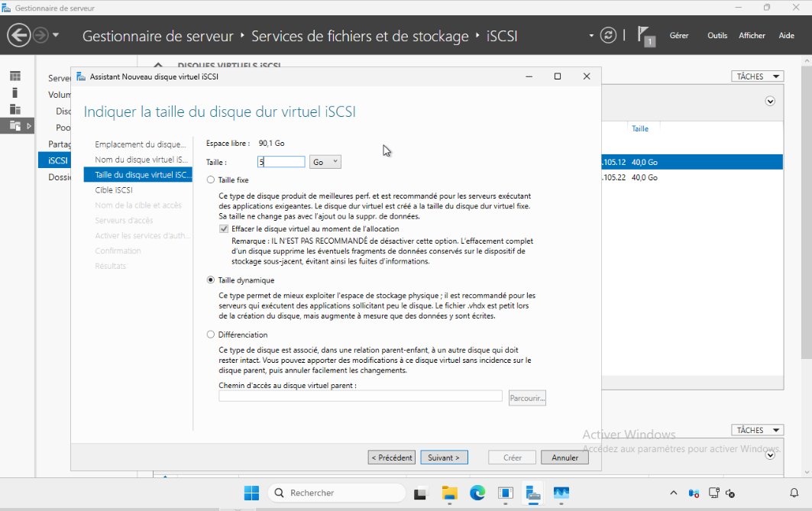Viewport: 812px width, 511px height.
Task: Expand the File and Storage Services sidebar arrow
Action: [29, 126]
